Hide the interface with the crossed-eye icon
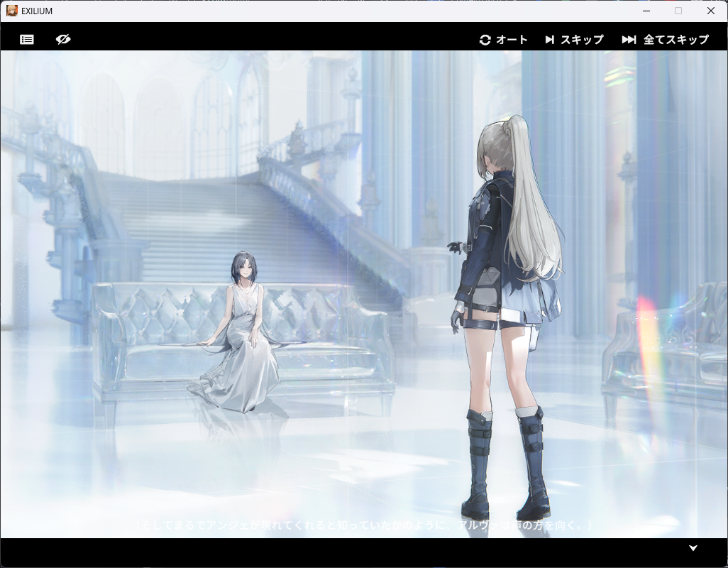The image size is (728, 568). (63, 40)
